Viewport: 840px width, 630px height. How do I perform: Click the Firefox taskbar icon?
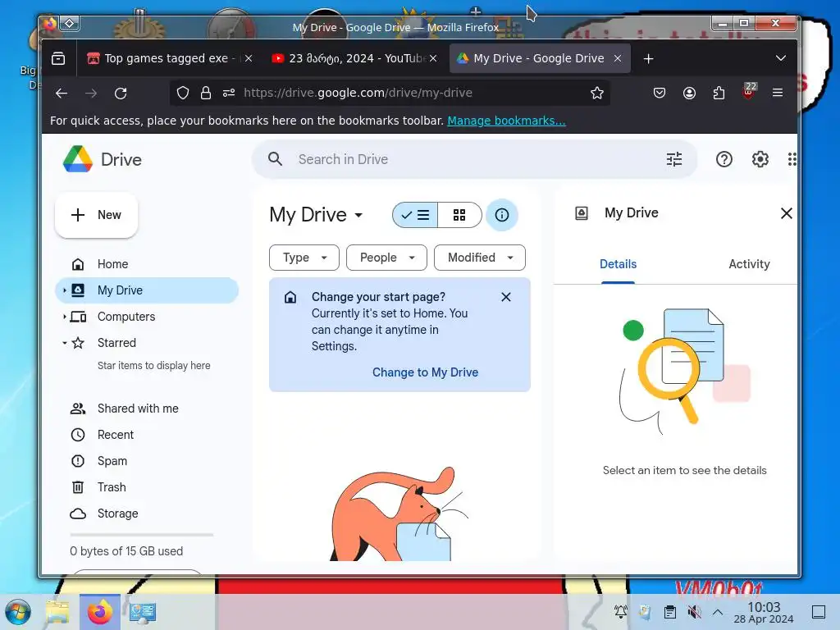[99, 612]
